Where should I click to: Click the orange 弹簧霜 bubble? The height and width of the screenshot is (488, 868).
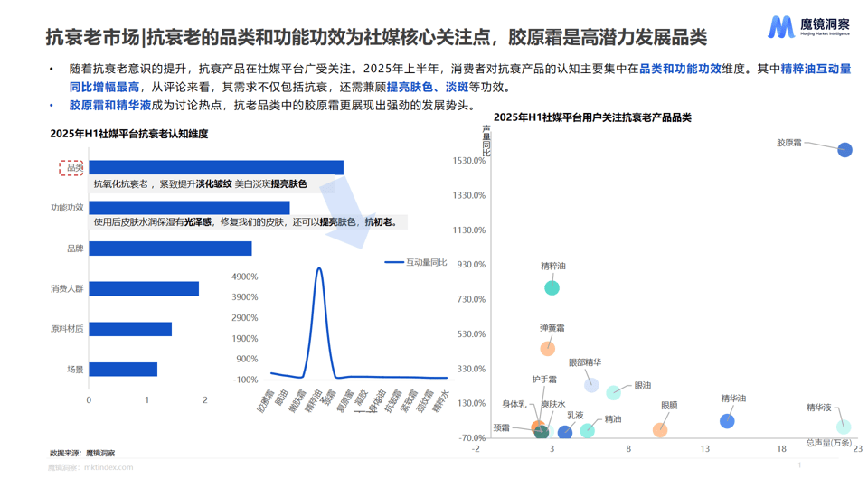click(548, 348)
